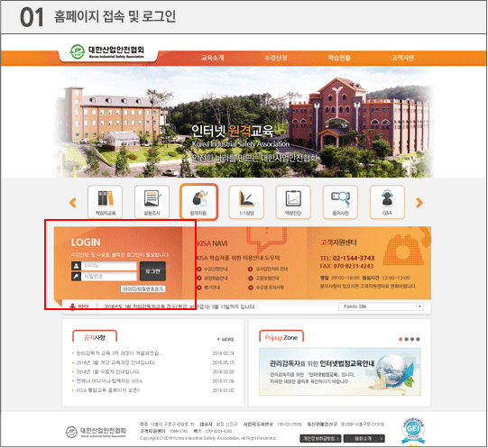
Task: Open the 수강신청 menu
Action: [x=276, y=58]
